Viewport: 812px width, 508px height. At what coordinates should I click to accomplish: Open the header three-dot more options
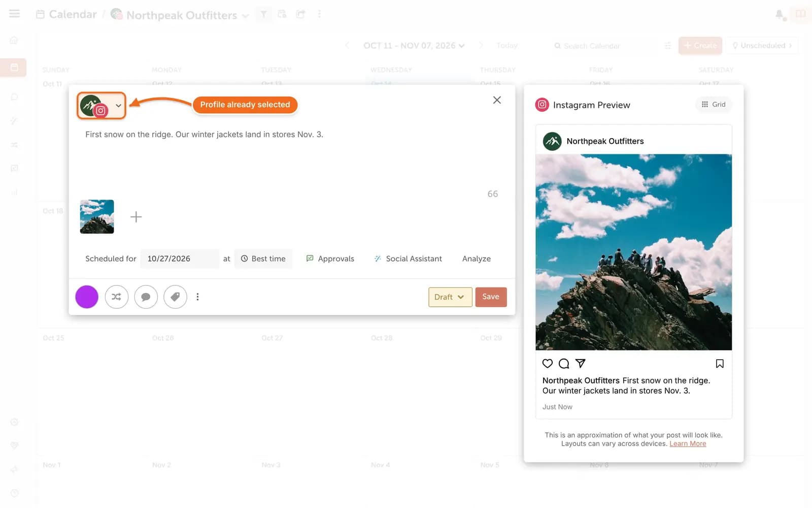click(x=319, y=14)
